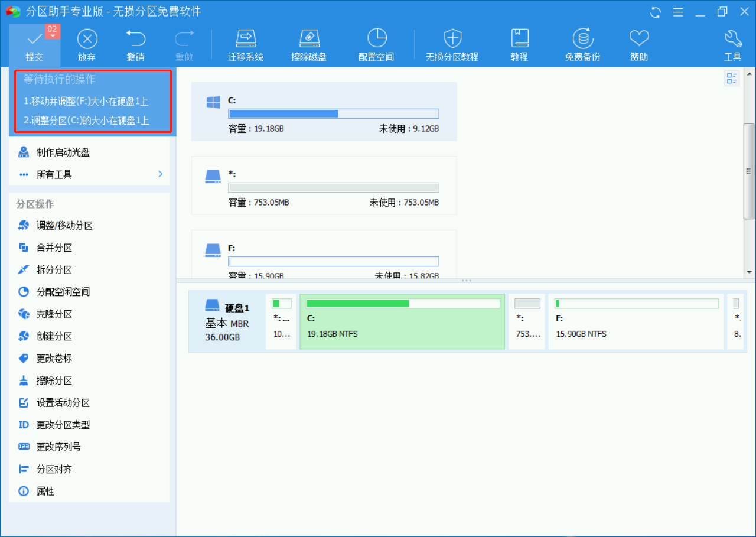Select 设置活动分区 operation
Viewport: 756px width, 537px height.
point(90,403)
